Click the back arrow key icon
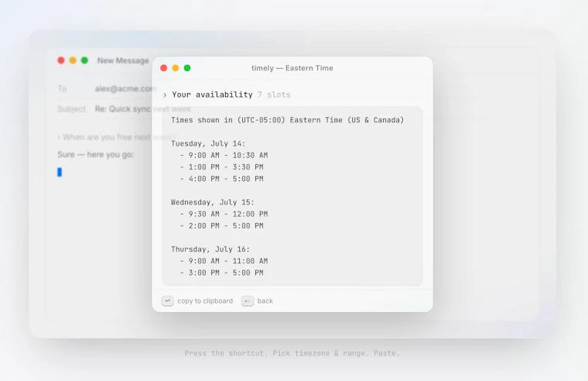The height and width of the screenshot is (381, 588). [x=248, y=301]
